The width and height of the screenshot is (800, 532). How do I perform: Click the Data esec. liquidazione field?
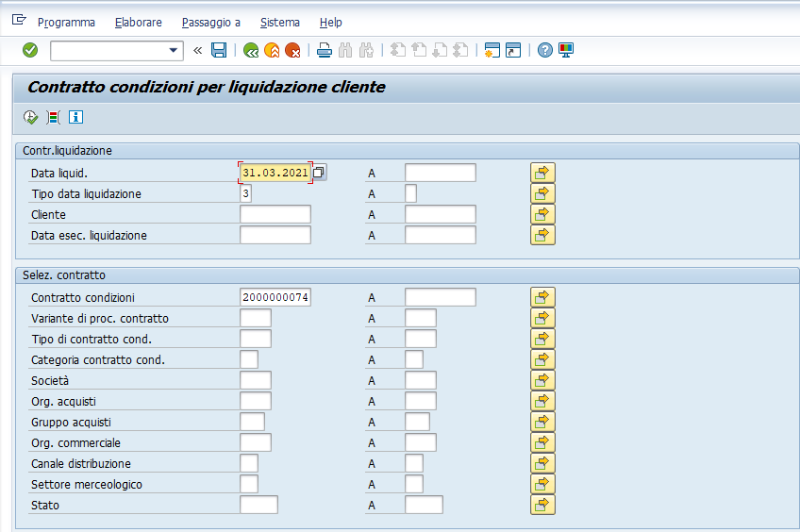point(275,235)
